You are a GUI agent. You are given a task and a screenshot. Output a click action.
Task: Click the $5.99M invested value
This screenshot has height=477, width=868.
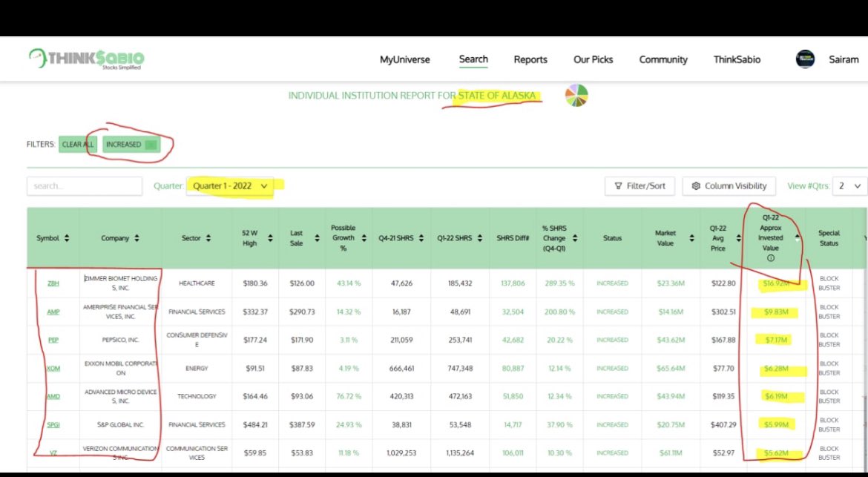click(775, 425)
